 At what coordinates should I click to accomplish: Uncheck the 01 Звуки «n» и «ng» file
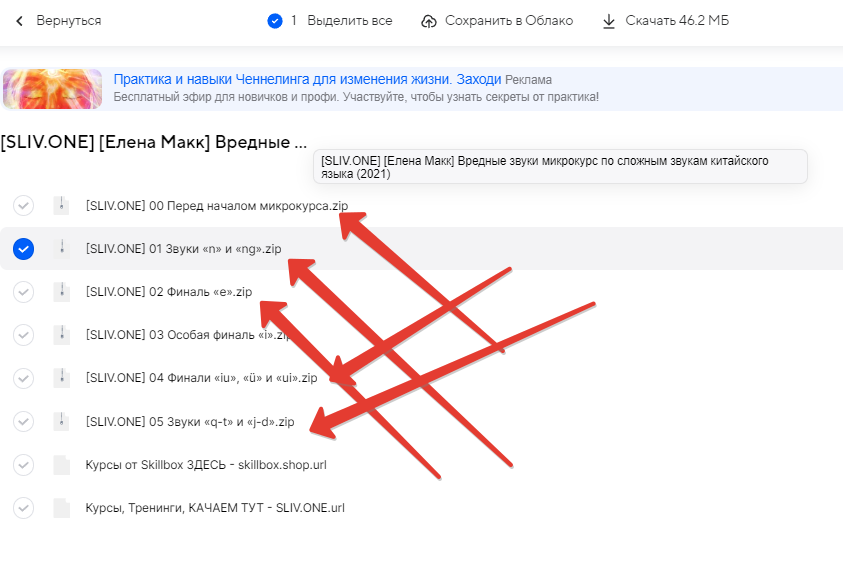tap(23, 248)
